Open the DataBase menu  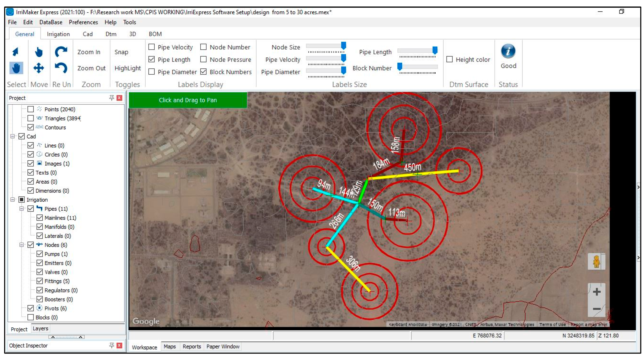click(x=51, y=22)
